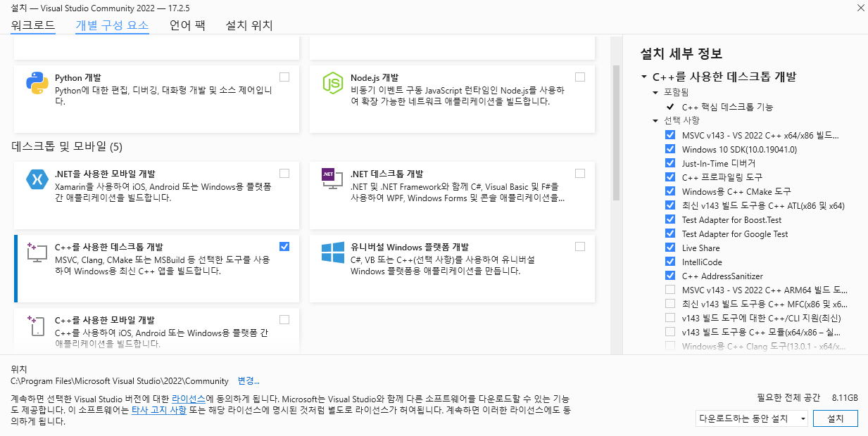Check the .NET을 사용한 모바일 개발 workload
The width and height of the screenshot is (868, 436).
(284, 173)
